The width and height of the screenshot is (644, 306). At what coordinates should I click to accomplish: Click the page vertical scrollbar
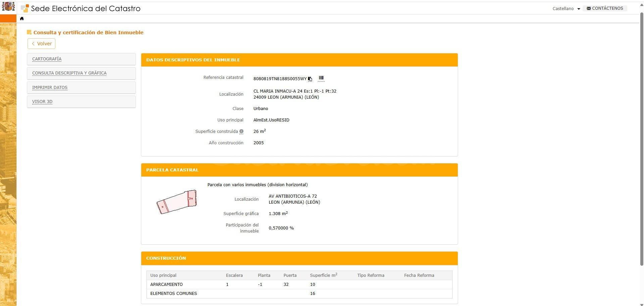click(x=642, y=139)
